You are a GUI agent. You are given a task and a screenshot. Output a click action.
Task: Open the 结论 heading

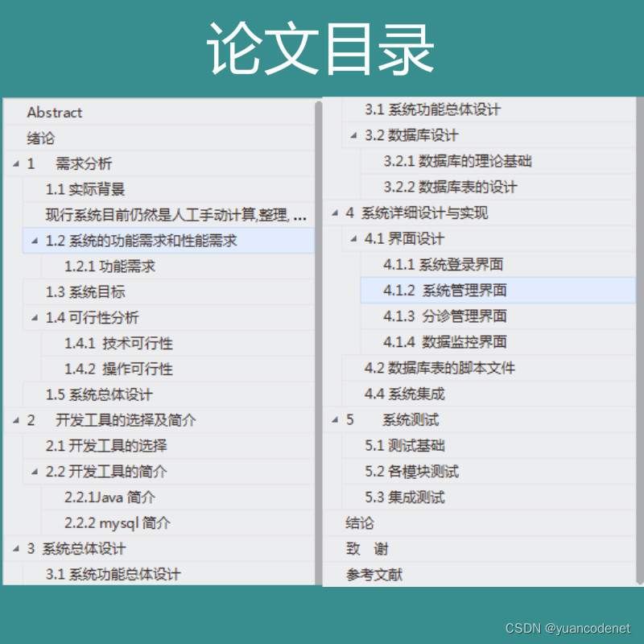tap(359, 523)
